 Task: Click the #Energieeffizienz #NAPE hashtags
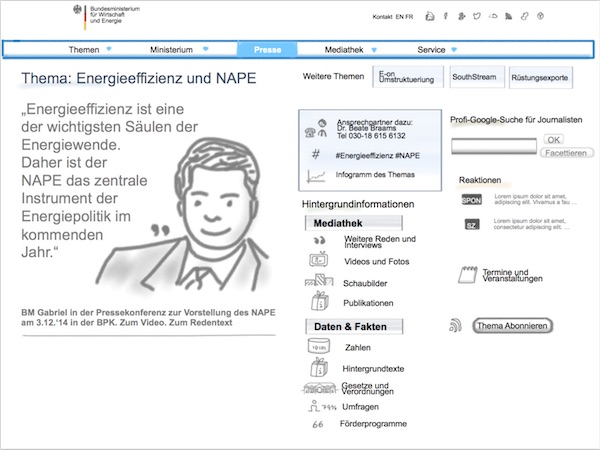(378, 155)
